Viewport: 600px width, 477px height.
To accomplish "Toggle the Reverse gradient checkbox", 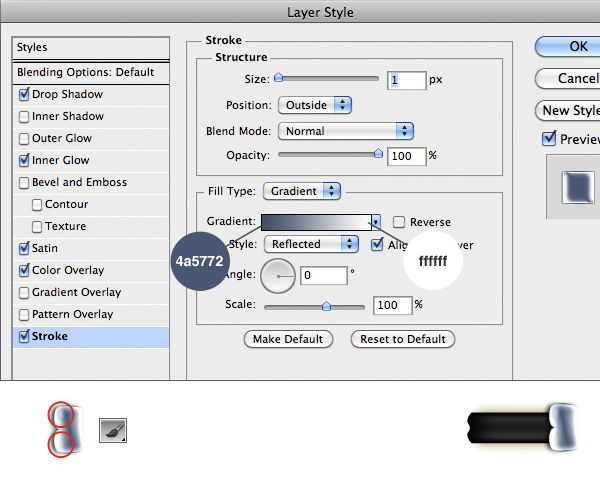I will (399, 222).
